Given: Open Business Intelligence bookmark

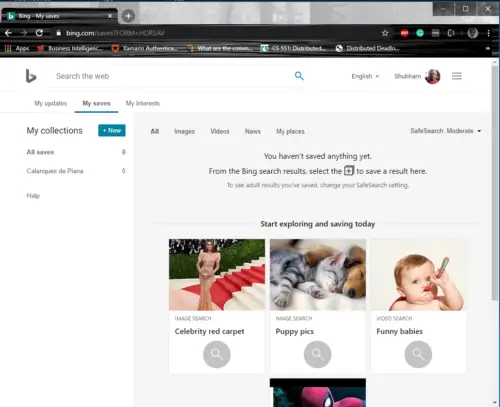Looking at the screenshot, I should click(x=70, y=48).
